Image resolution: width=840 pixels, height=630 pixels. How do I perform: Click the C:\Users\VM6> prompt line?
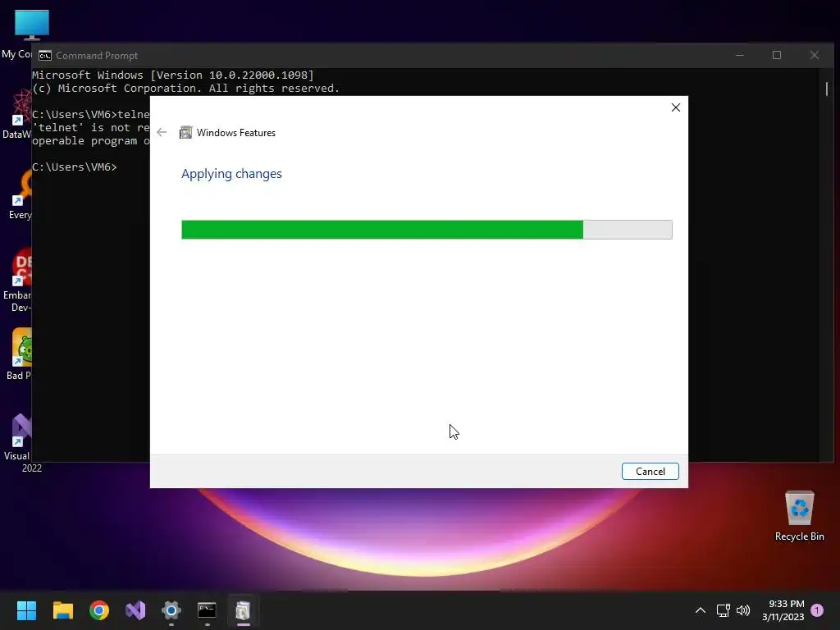coord(75,167)
